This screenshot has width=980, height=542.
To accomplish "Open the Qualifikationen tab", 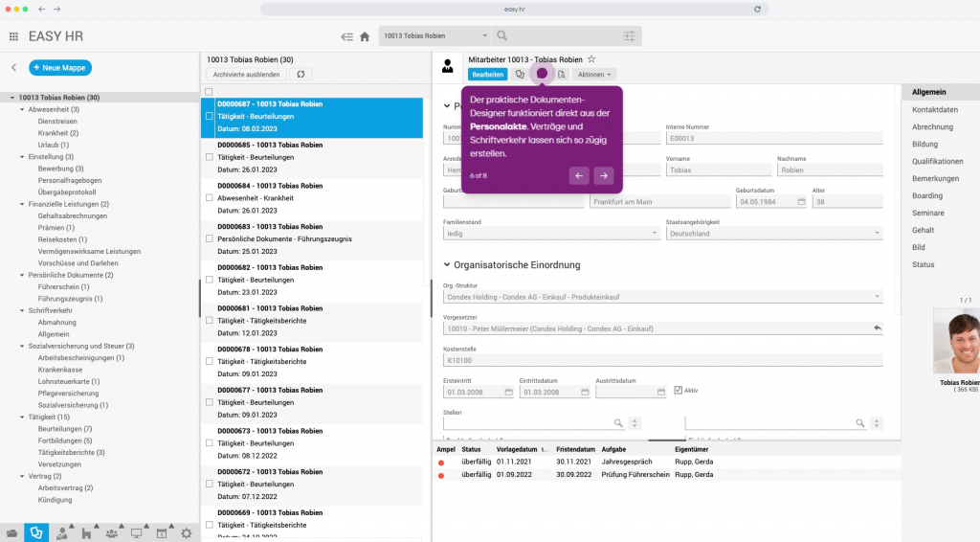I will pyautogui.click(x=937, y=161).
